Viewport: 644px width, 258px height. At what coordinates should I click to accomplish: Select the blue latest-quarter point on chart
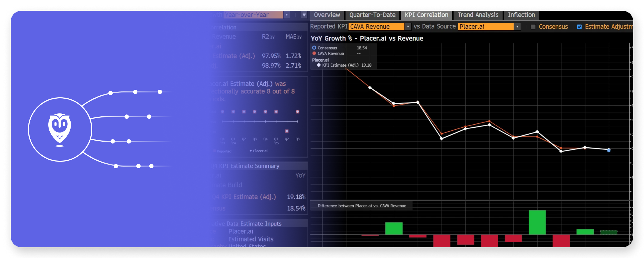point(609,150)
